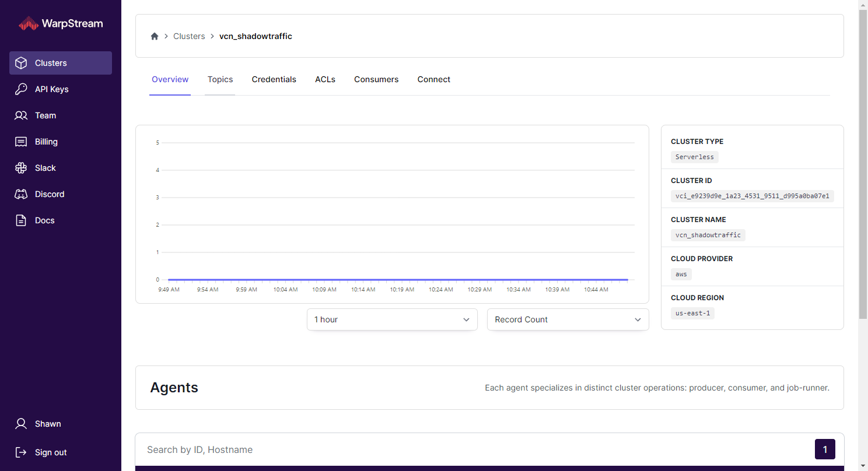This screenshot has width=868, height=471.
Task: Open the Billing page
Action: [61, 142]
